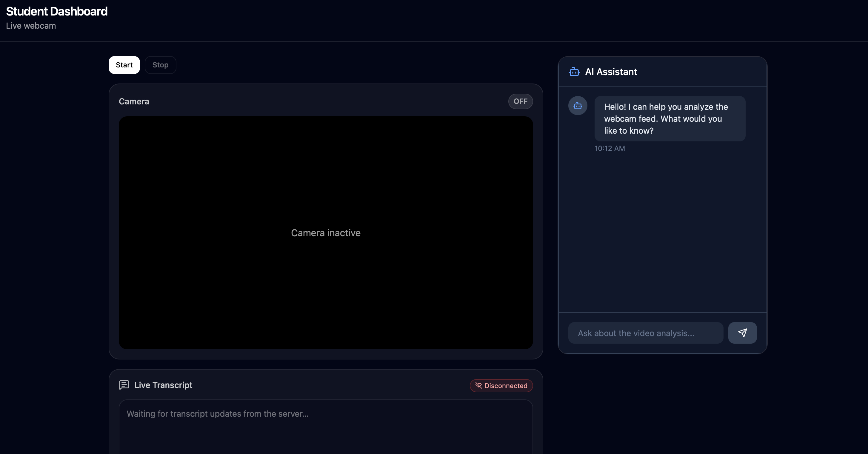Click the bot avatar beside greeting message
Image resolution: width=868 pixels, height=454 pixels.
pyautogui.click(x=578, y=106)
